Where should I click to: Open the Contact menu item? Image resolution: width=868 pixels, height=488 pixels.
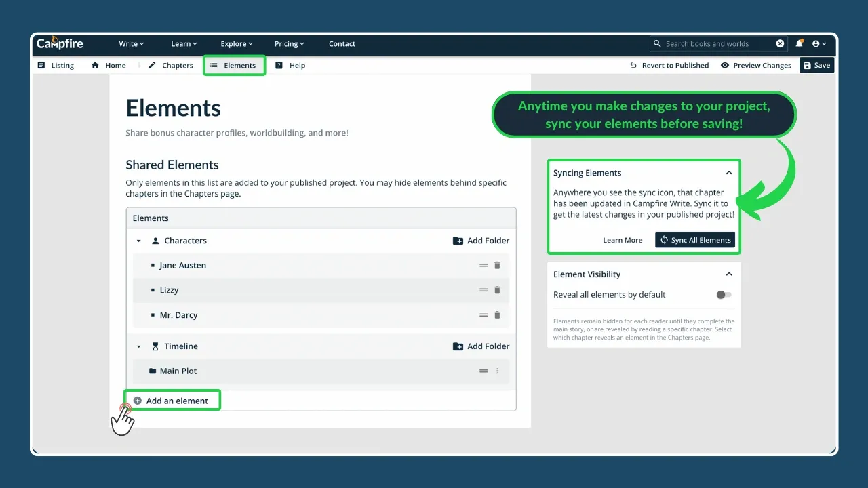click(x=342, y=43)
